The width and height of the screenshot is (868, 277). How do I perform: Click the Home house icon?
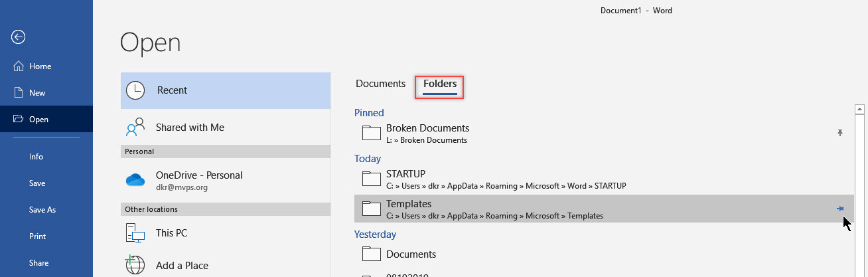click(18, 66)
